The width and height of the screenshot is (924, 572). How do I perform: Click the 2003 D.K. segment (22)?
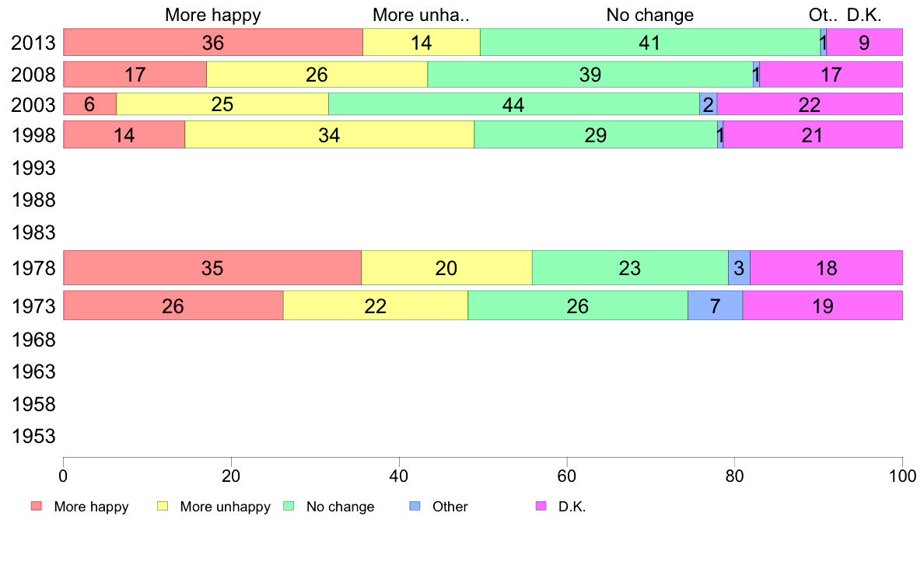(x=810, y=104)
